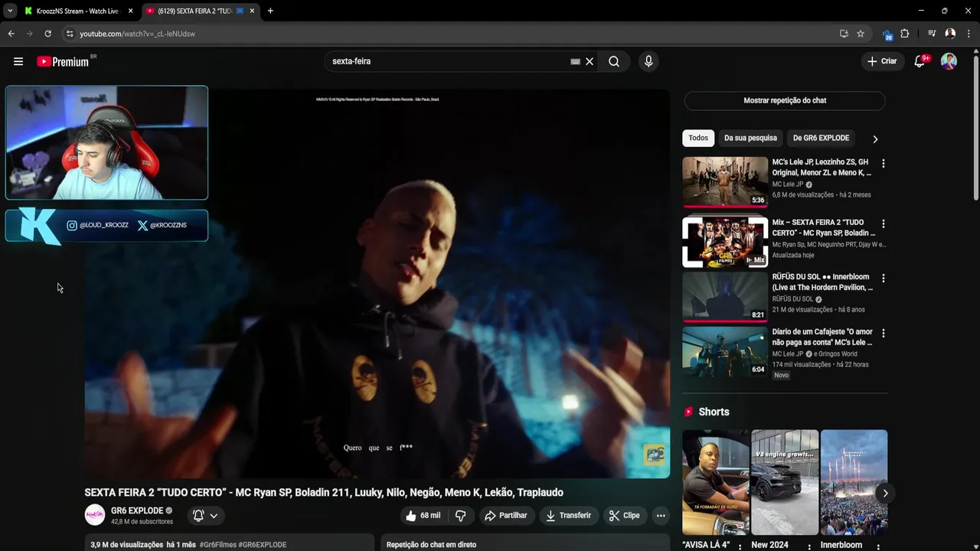
Task: Click the #GR6EXPLODE hashtag
Action: 262,545
